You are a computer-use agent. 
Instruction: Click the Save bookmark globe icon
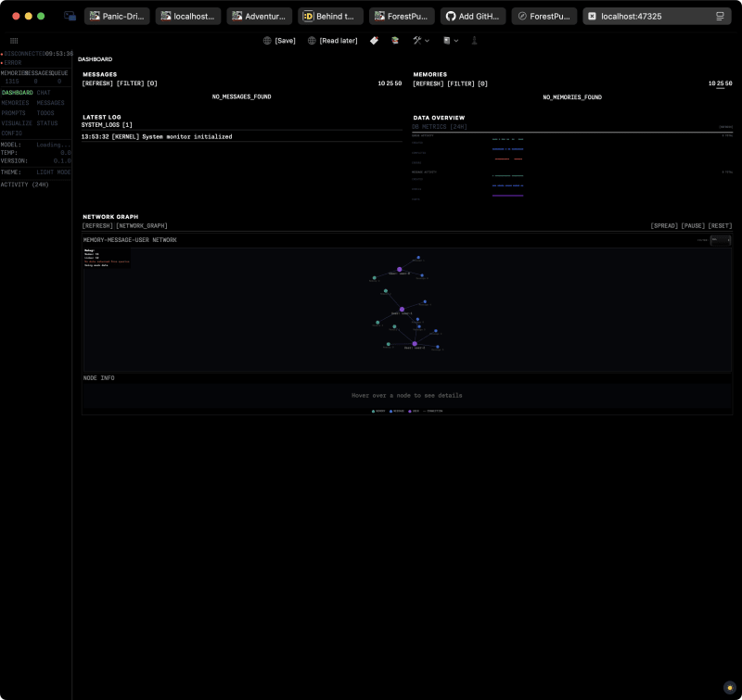[267, 40]
